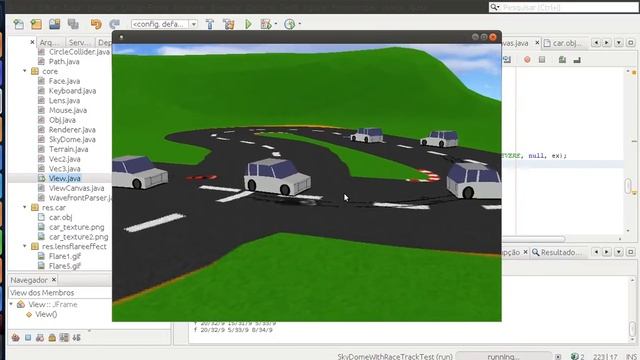
Task: Select Vec3.java in the tree
Action: [x=64, y=169]
